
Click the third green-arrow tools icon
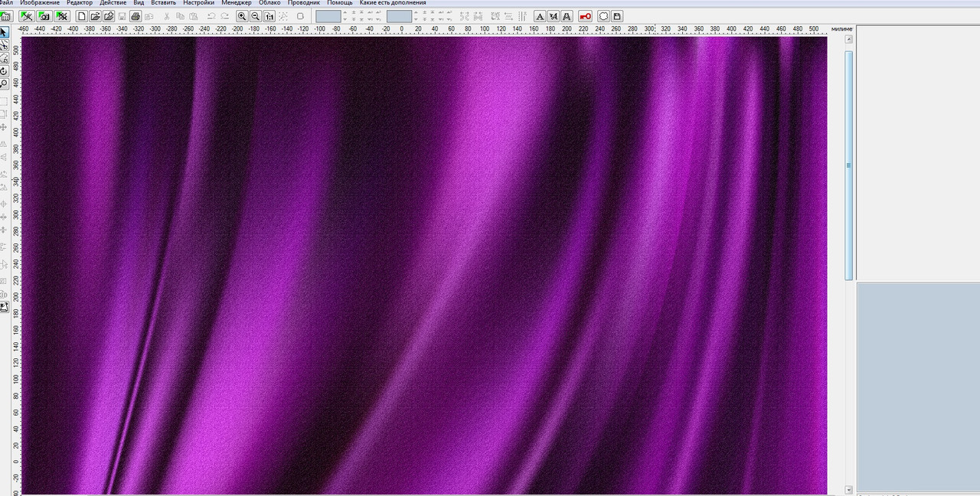61,16
